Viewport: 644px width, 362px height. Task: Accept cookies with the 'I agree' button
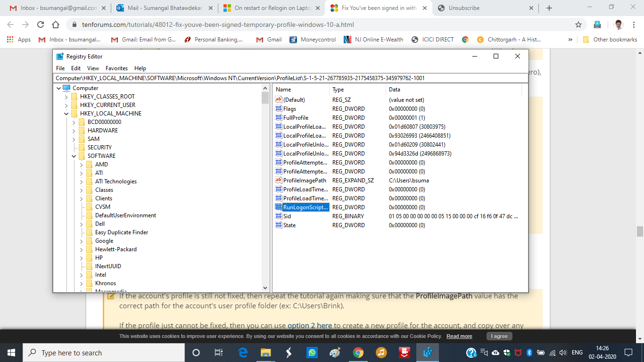(x=499, y=336)
